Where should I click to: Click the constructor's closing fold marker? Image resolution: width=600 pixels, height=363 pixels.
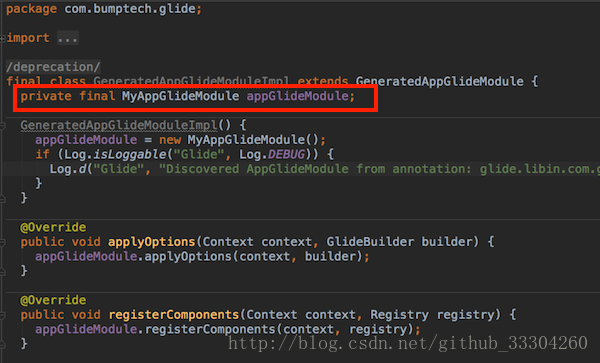(3, 199)
